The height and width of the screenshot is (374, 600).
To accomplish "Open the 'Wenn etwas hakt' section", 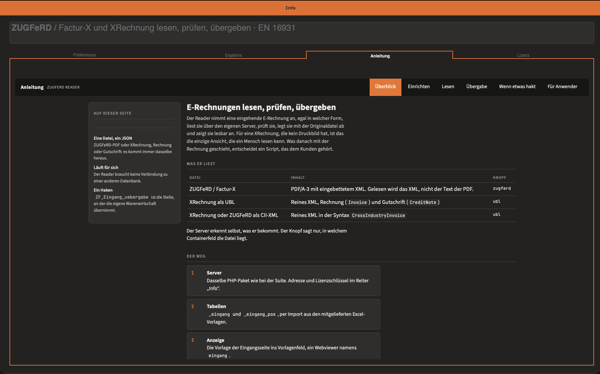I will 517,87.
